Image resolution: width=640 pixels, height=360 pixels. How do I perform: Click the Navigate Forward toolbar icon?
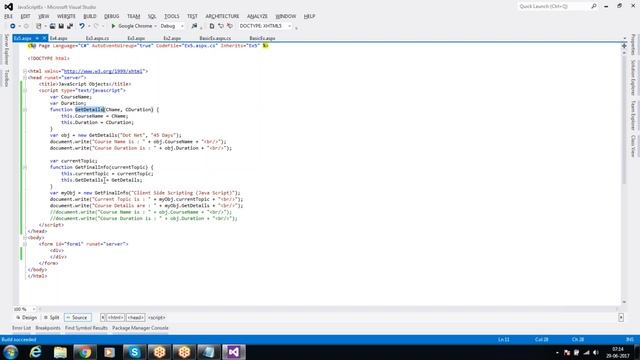[26, 26]
